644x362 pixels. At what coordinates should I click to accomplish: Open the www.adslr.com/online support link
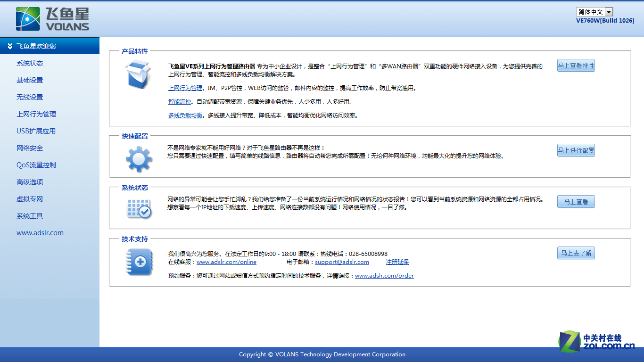(226, 262)
